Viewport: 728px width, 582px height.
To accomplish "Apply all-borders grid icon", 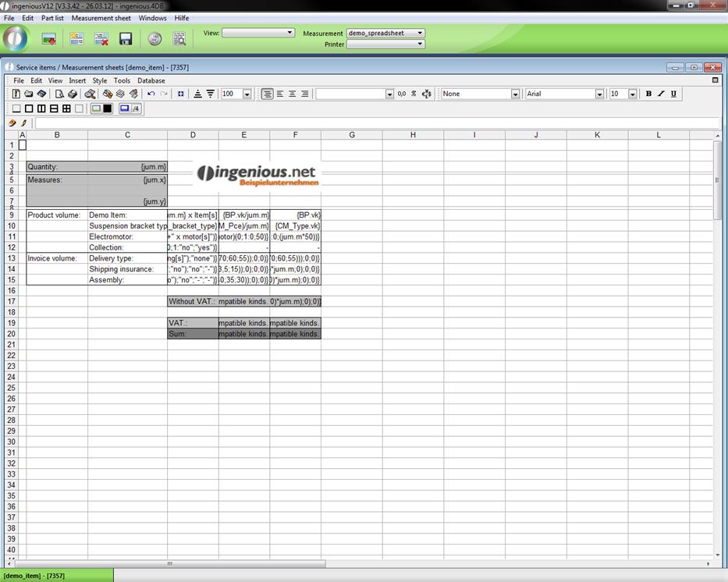I will click(x=66, y=108).
